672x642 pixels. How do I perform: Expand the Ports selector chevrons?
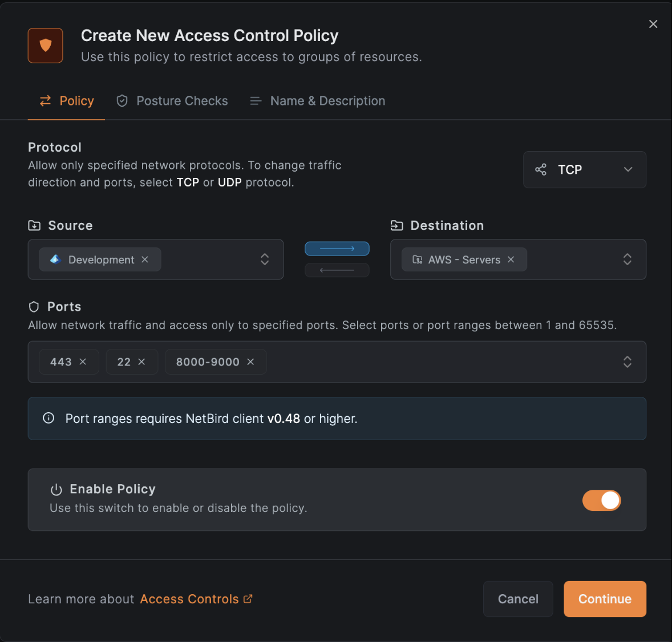click(x=627, y=362)
